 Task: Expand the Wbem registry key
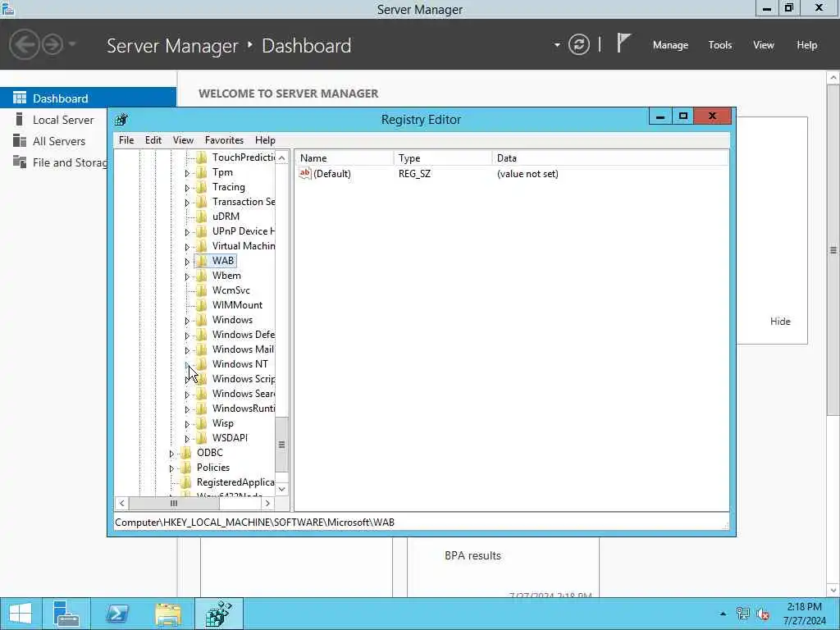187,276
